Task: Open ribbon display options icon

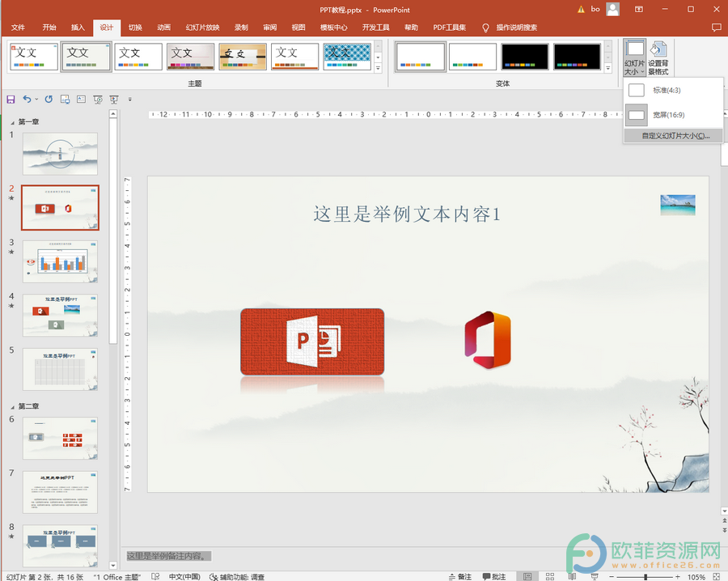Action: (639, 9)
